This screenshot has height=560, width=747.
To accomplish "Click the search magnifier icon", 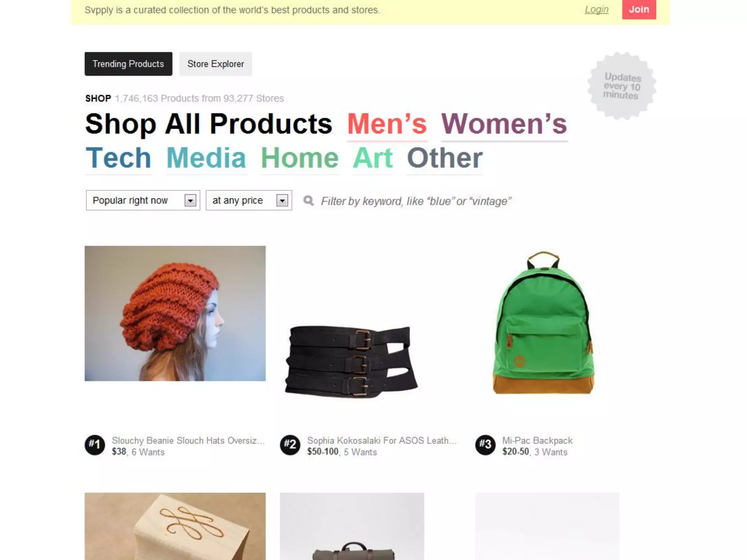I will point(309,201).
